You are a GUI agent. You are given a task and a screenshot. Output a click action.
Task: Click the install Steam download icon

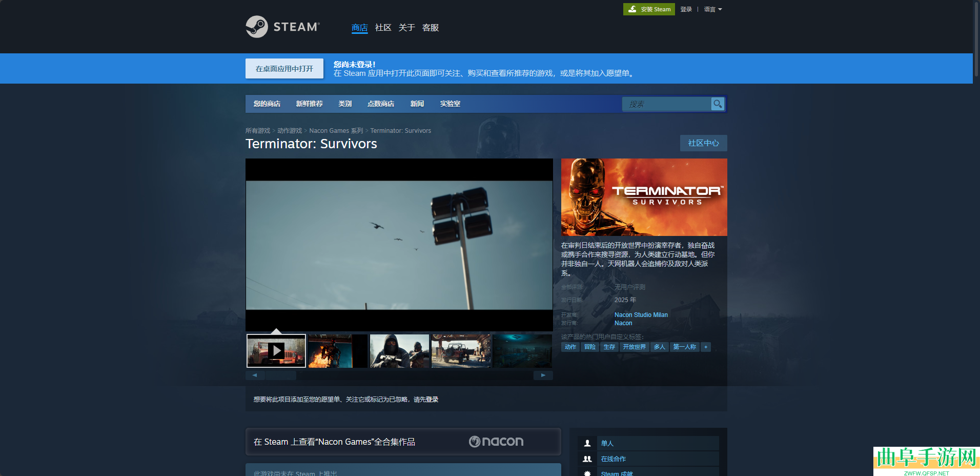632,9
